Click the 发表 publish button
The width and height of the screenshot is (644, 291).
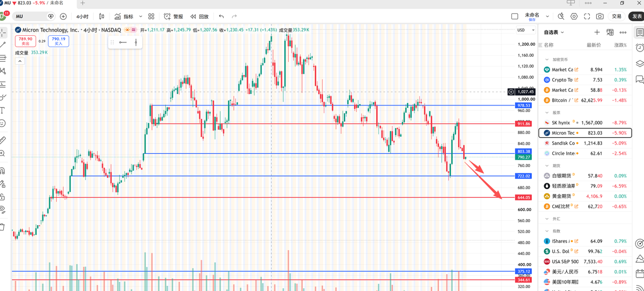[636, 17]
